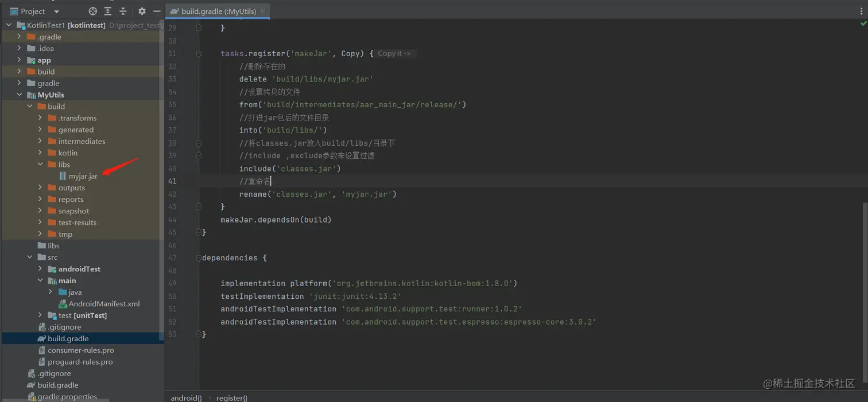Open proguard-rules.pro
This screenshot has width=868, height=402.
point(80,362)
